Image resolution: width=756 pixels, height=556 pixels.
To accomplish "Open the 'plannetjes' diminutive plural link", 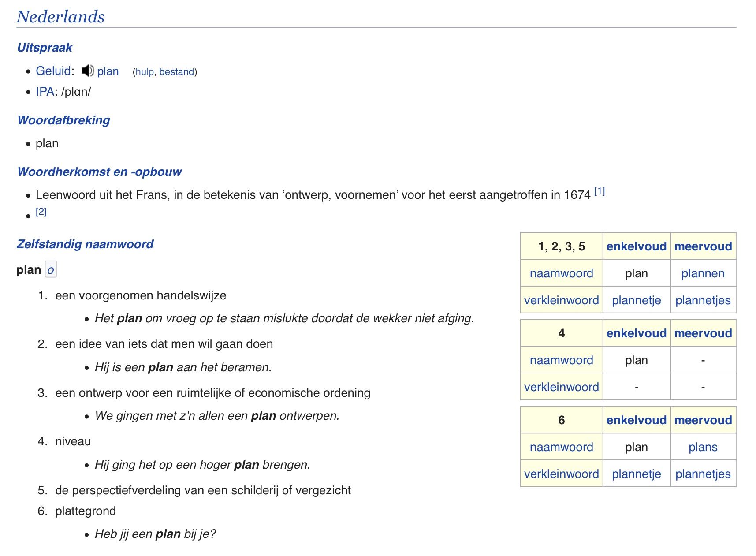I will point(703,300).
